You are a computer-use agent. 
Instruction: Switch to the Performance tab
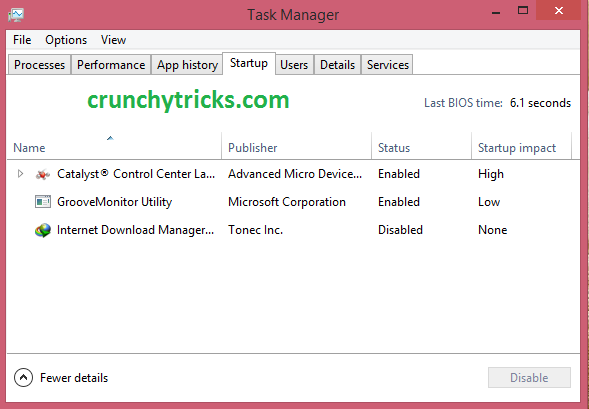[111, 65]
